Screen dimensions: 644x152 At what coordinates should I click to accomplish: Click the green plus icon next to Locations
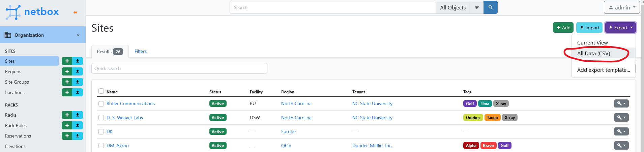click(67, 92)
